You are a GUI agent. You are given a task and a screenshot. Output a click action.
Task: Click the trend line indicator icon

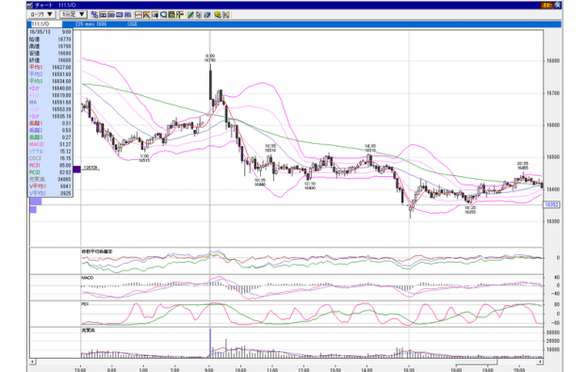(x=147, y=15)
